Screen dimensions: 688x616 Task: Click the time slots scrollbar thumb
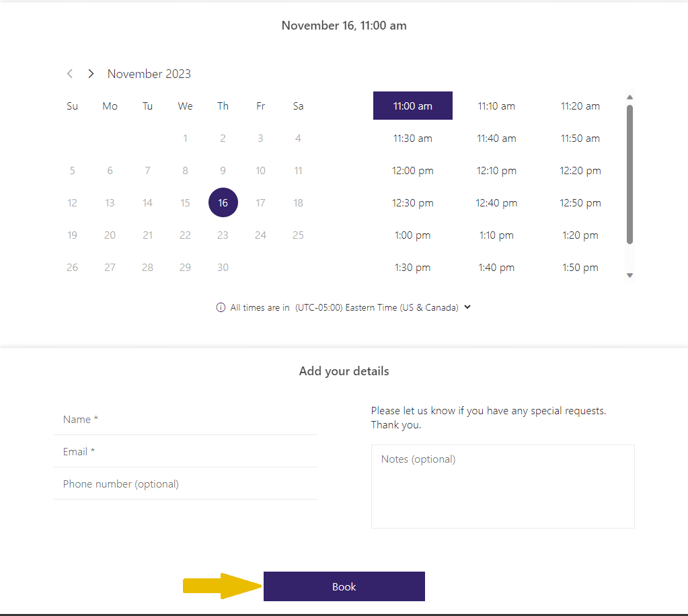[x=629, y=174]
